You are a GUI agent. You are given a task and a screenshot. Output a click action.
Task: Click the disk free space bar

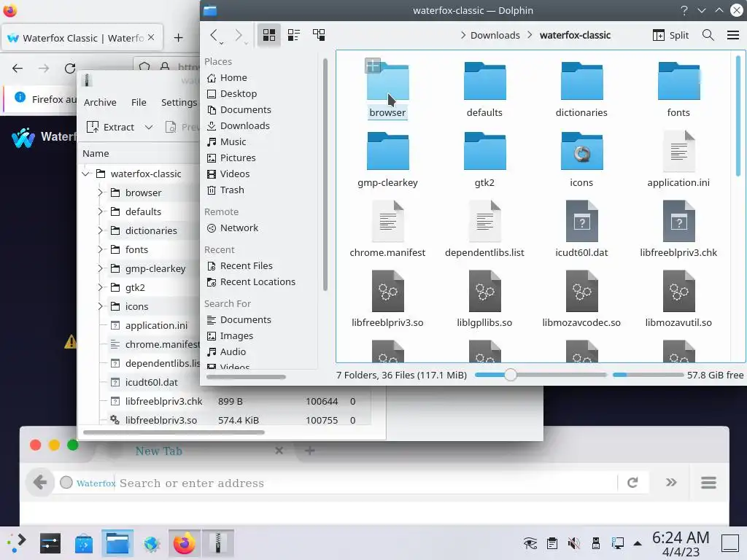pos(648,376)
